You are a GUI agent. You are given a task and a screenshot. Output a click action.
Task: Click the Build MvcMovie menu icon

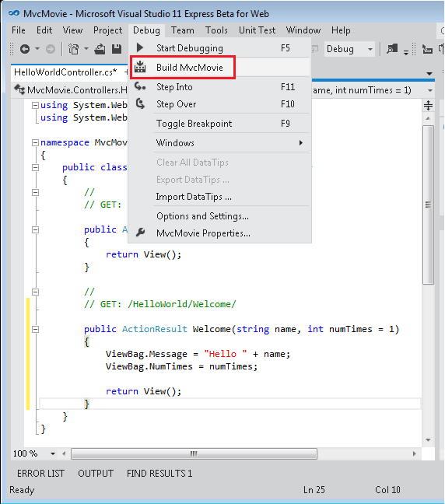point(140,67)
